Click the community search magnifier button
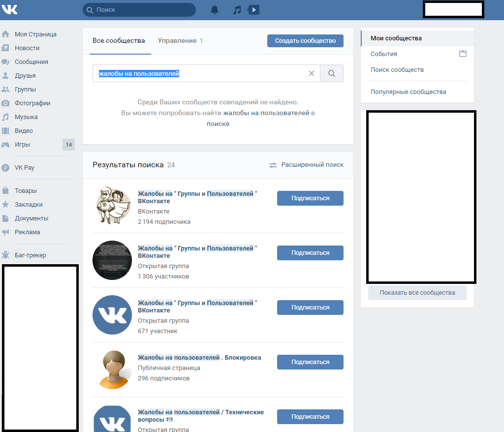Image resolution: width=504 pixels, height=432 pixels. click(x=332, y=73)
